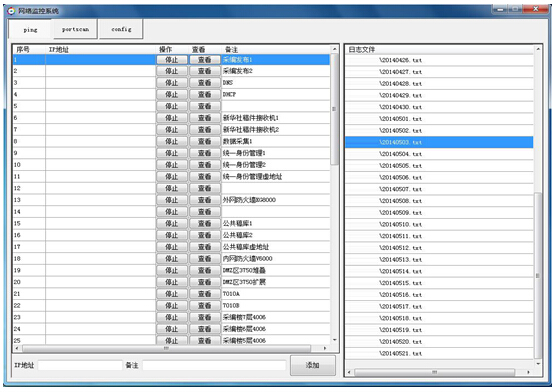Select log file 20140512.txt
The image size is (552, 392).
(439, 248)
